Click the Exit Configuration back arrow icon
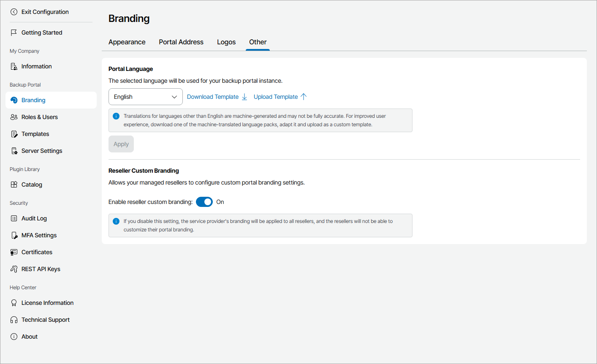597x364 pixels. tap(14, 12)
